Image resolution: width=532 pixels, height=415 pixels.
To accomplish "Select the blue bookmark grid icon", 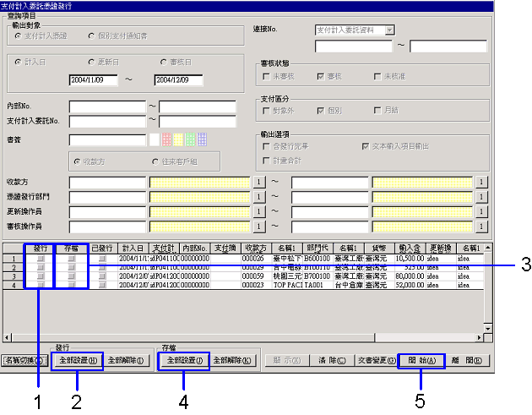I will (x=202, y=139).
